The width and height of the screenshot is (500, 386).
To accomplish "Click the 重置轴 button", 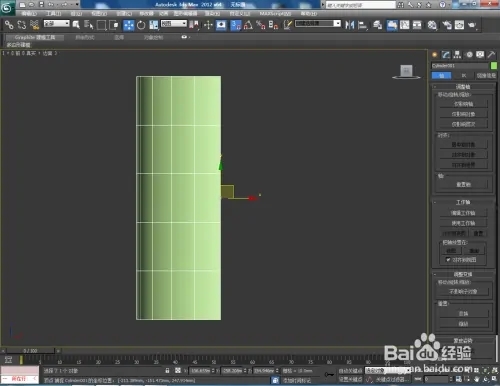I will (x=463, y=184).
